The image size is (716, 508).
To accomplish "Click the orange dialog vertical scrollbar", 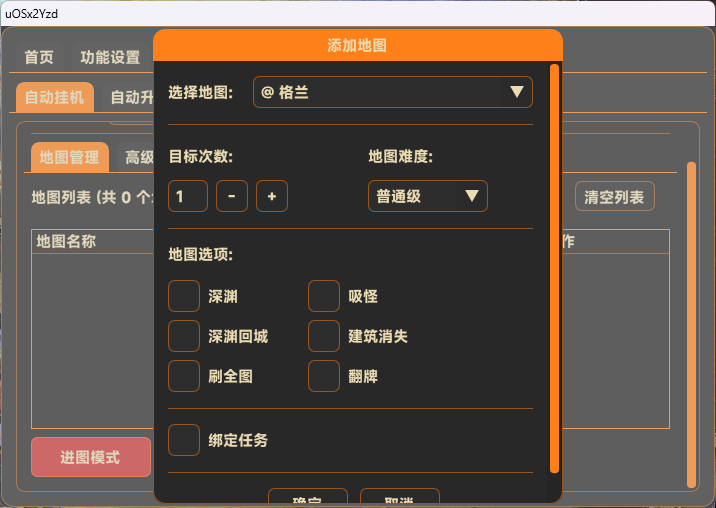I will [x=554, y=268].
